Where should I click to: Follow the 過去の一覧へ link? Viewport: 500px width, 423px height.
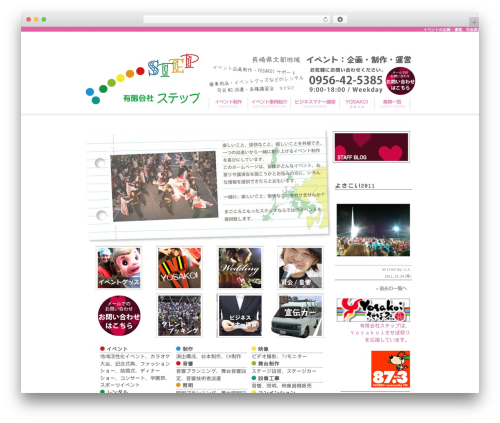click(391, 288)
